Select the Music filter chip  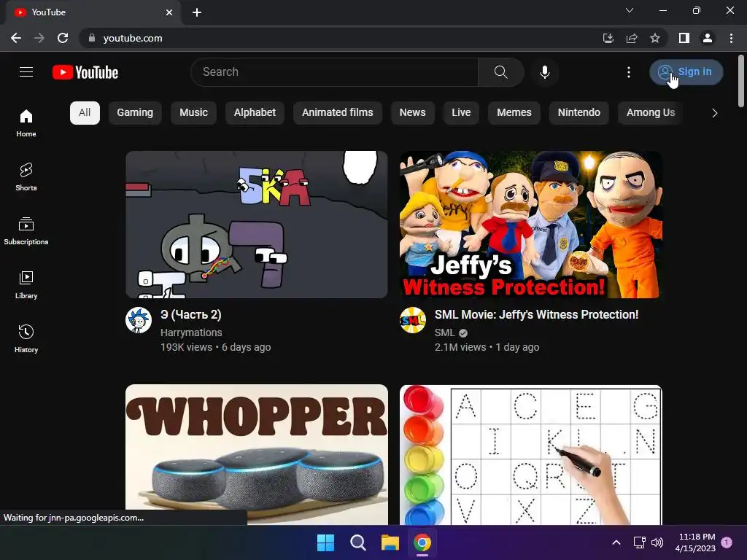(193, 113)
